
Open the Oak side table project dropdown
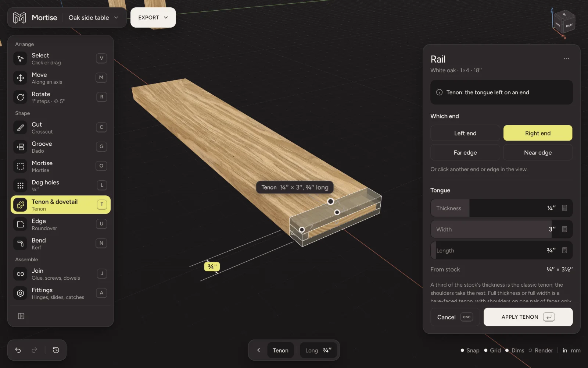click(93, 18)
